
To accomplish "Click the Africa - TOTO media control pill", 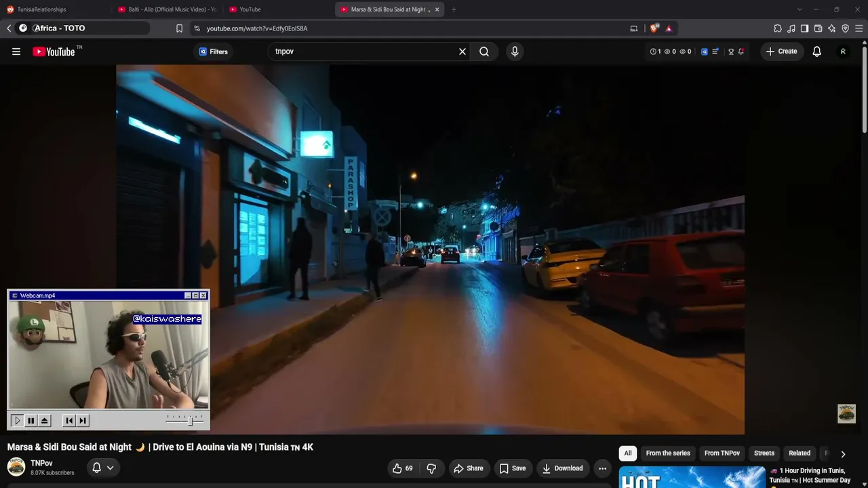I will tap(83, 28).
